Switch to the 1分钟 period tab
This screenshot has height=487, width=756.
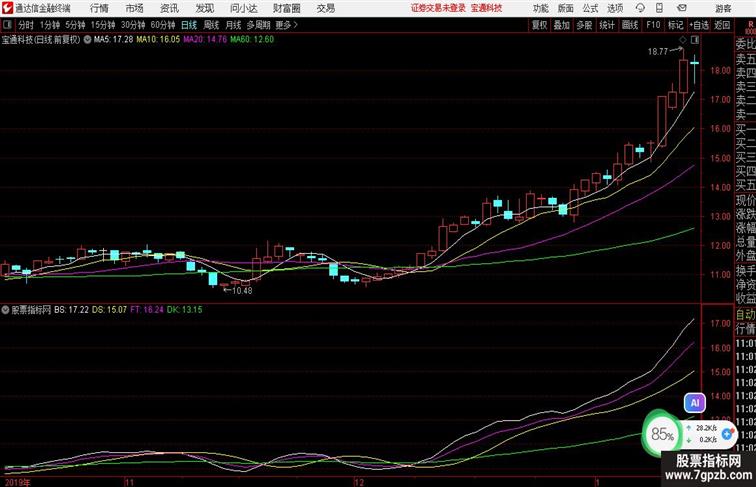pos(50,25)
